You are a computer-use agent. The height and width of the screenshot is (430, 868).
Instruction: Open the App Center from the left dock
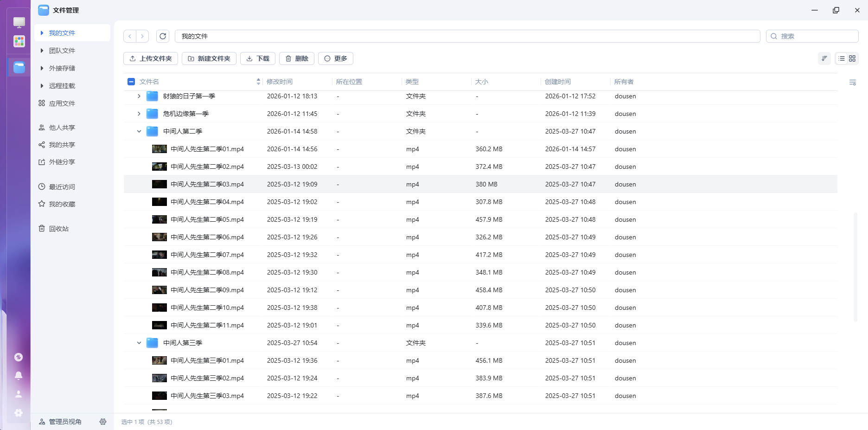tap(19, 41)
